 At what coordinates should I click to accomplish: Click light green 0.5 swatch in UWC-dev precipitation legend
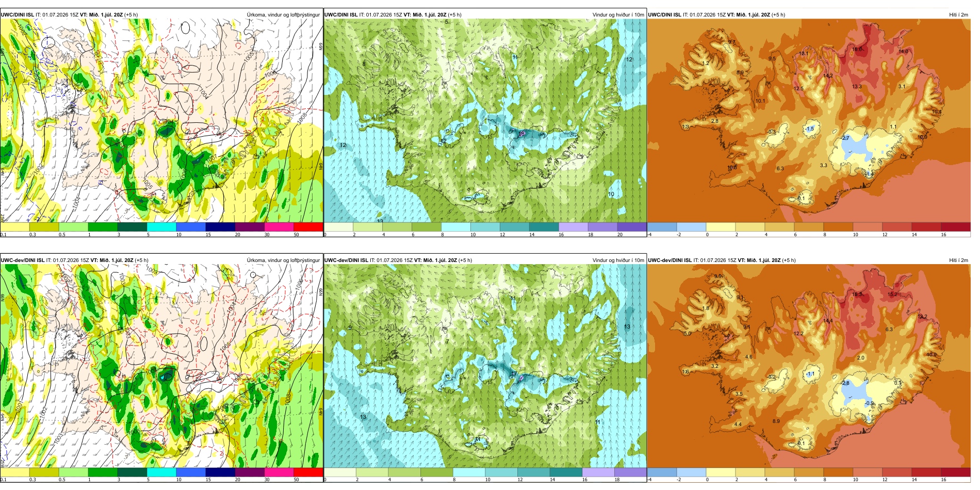(73, 472)
